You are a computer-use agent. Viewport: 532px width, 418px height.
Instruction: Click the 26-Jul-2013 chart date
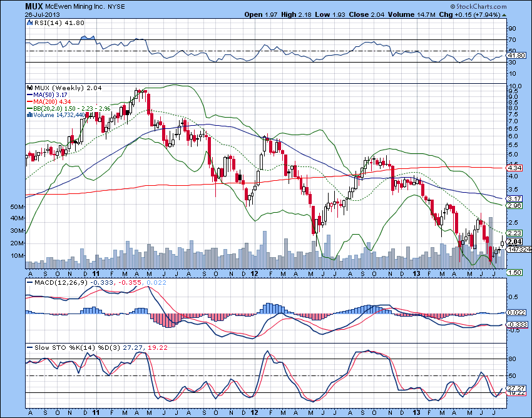43,14
